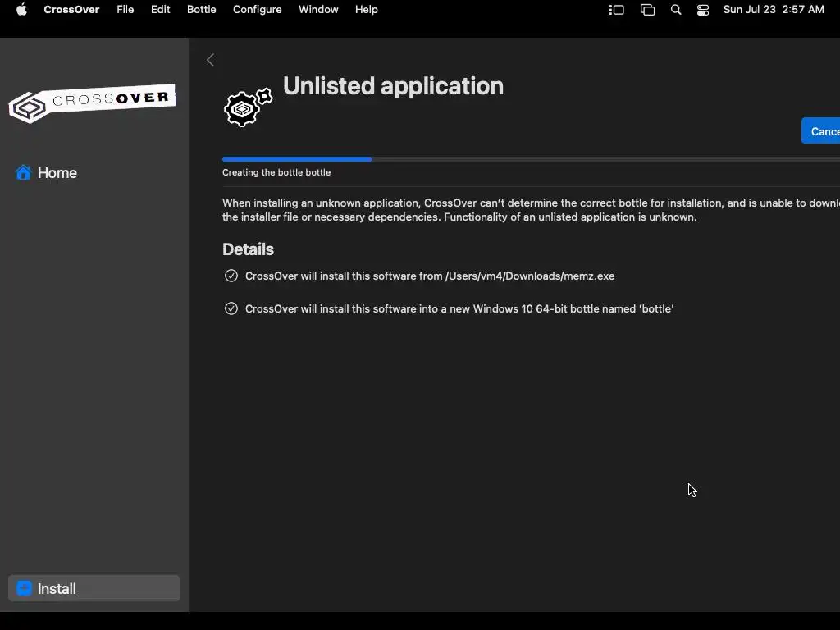Viewport: 840px width, 630px height.
Task: Click the date and time clock
Action: pos(774,10)
